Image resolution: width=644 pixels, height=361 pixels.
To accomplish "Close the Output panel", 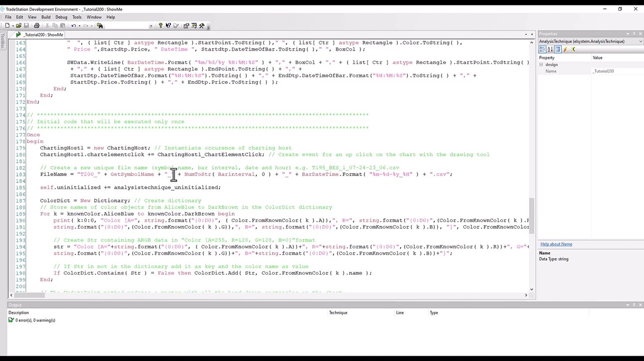I will pos(640,305).
